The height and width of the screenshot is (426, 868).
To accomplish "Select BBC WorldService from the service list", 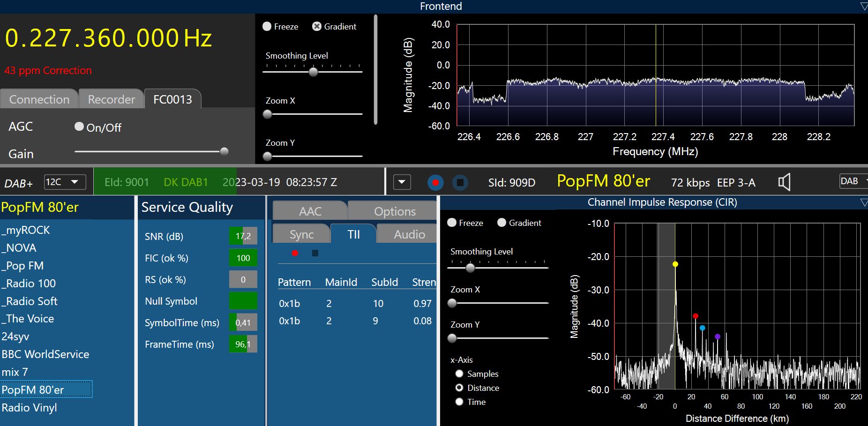I will (x=45, y=354).
